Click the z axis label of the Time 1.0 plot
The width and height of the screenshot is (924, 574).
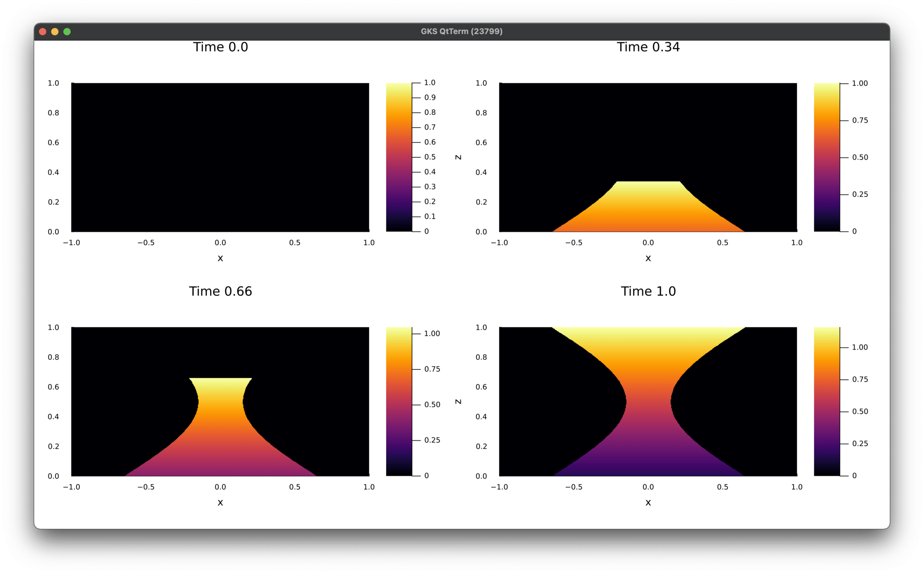pyautogui.click(x=458, y=401)
